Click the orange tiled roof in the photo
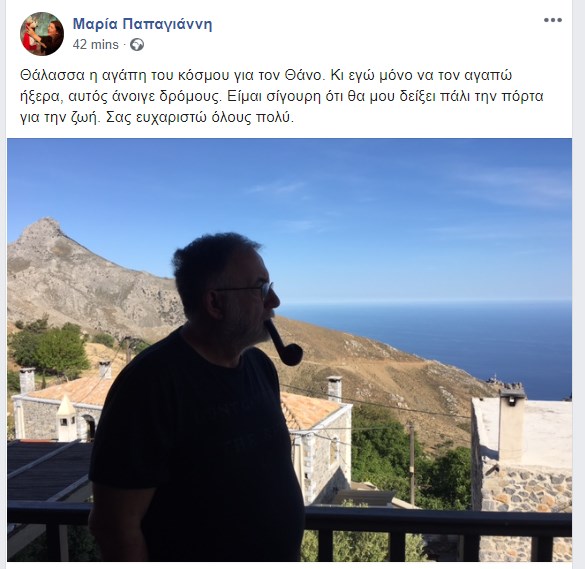Viewport: 585px width, 569px height. [67, 391]
